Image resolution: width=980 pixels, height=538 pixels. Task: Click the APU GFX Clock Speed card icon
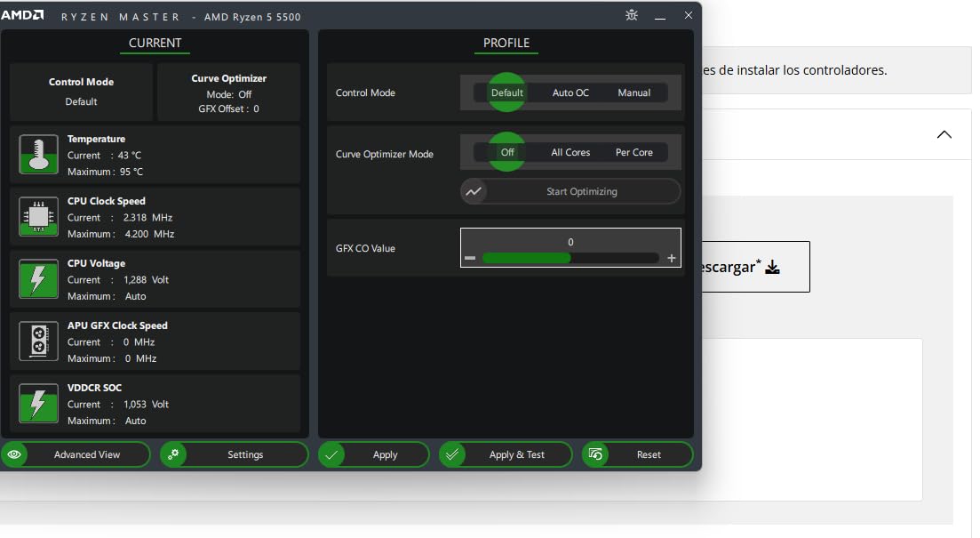click(39, 341)
